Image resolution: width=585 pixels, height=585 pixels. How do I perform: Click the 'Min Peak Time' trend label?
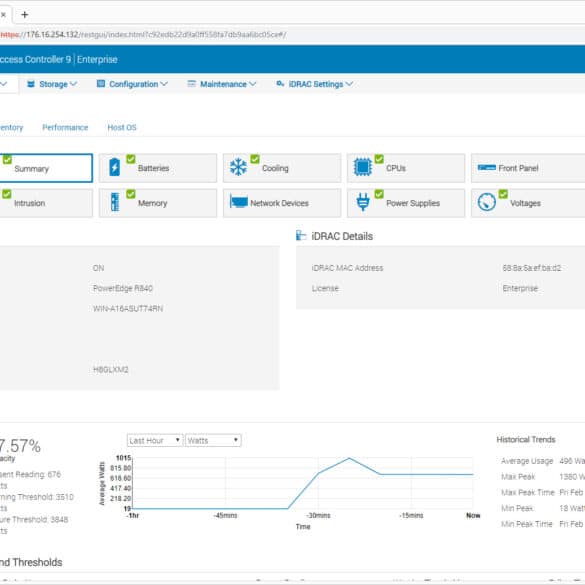pyautogui.click(x=526, y=524)
